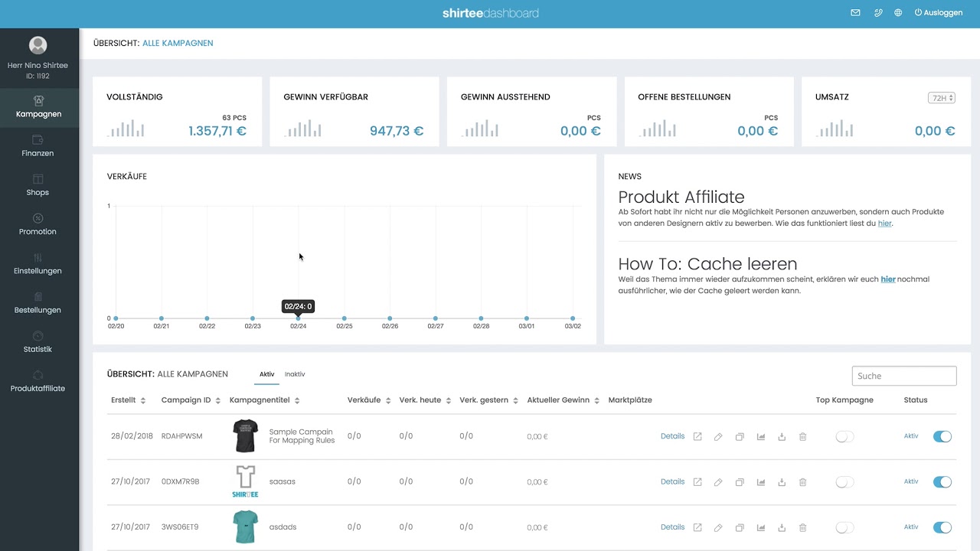
Task: Open Details of asdads campaign
Action: (672, 527)
